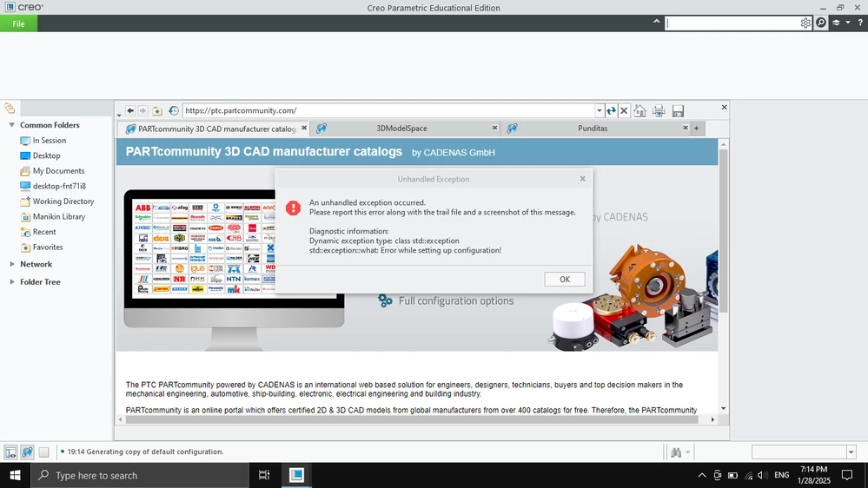Click the PARTcommunity page heading text
The height and width of the screenshot is (488, 868).
(x=263, y=152)
